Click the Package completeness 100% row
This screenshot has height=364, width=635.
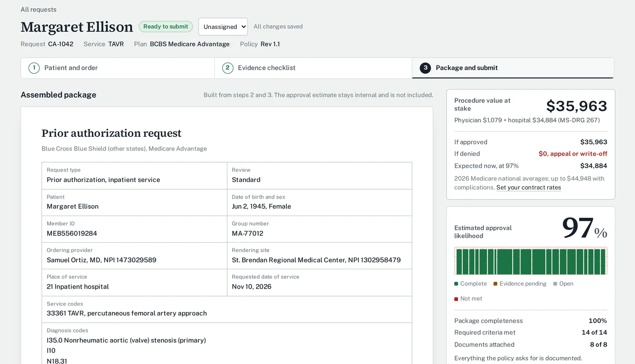pos(531,321)
